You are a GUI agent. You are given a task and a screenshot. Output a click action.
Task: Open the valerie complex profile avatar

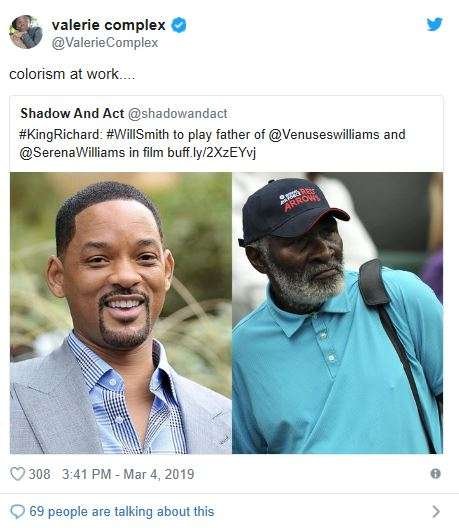coord(26,32)
